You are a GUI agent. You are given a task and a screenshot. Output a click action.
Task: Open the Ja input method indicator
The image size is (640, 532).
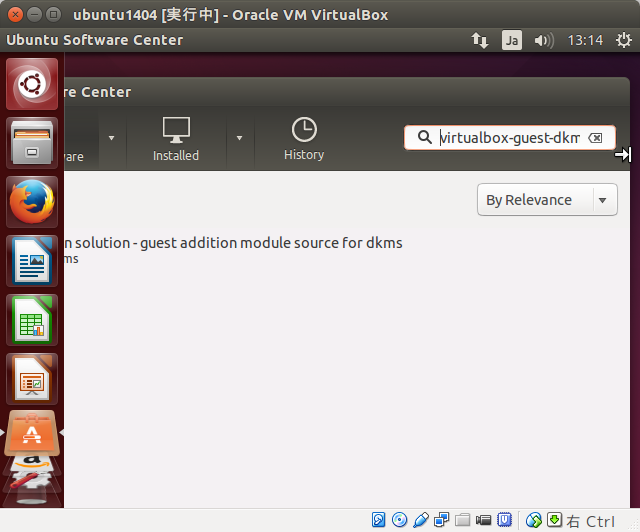511,40
